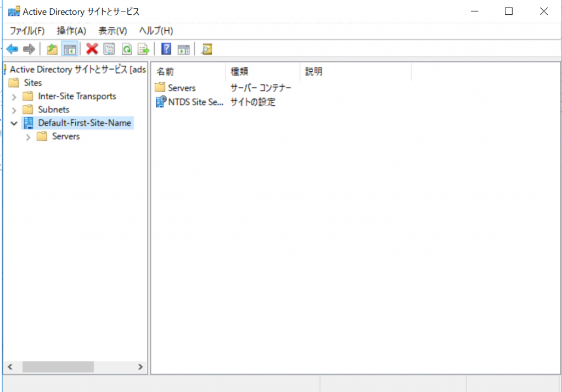Open the 表示(V) menu
Screen dimensions: 562x392
click(113, 31)
